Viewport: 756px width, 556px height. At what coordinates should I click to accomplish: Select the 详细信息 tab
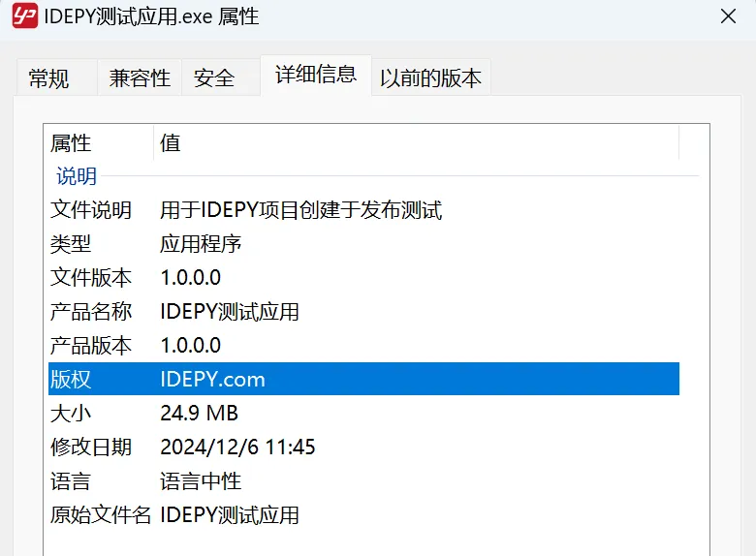pos(316,76)
